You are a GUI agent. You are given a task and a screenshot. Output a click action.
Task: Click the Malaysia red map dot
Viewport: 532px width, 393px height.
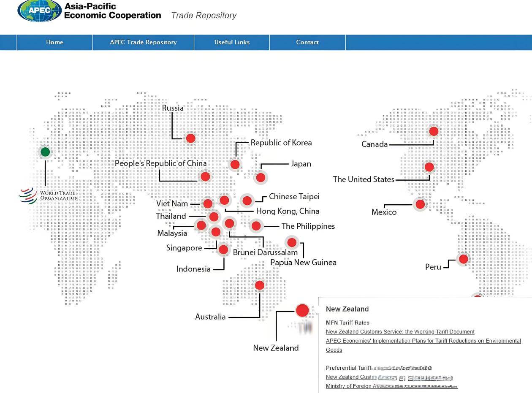(201, 225)
